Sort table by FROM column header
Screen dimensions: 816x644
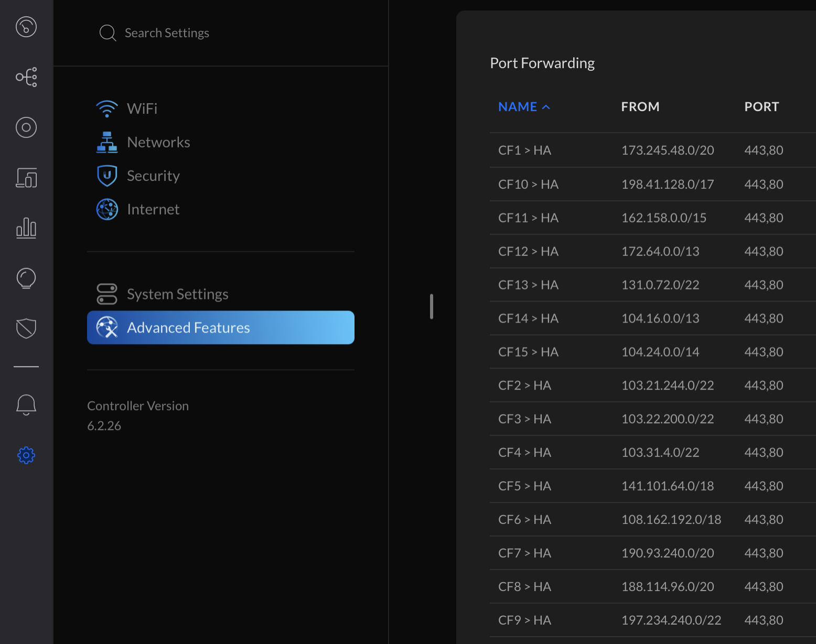coord(640,107)
